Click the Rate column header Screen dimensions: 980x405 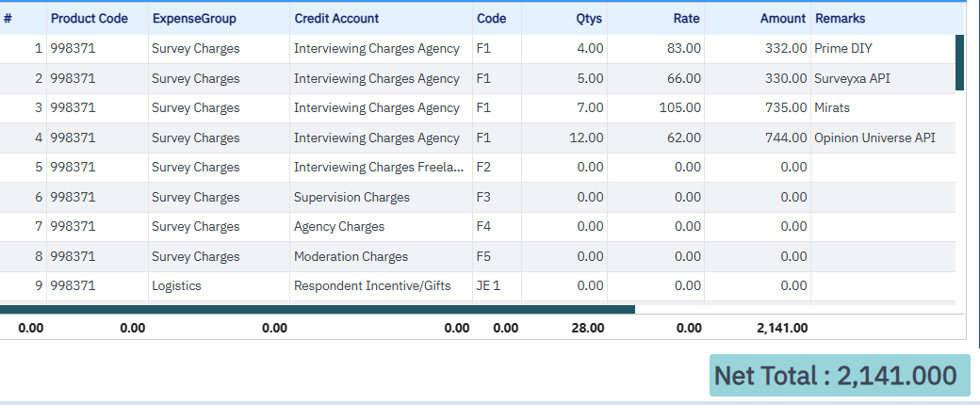click(686, 19)
